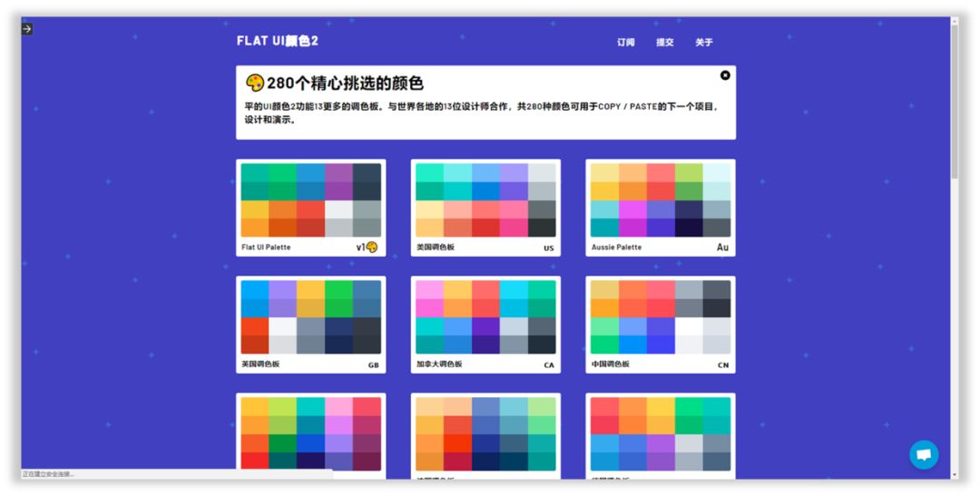
Task: Open the Flat UI Palette card
Action: coord(310,208)
